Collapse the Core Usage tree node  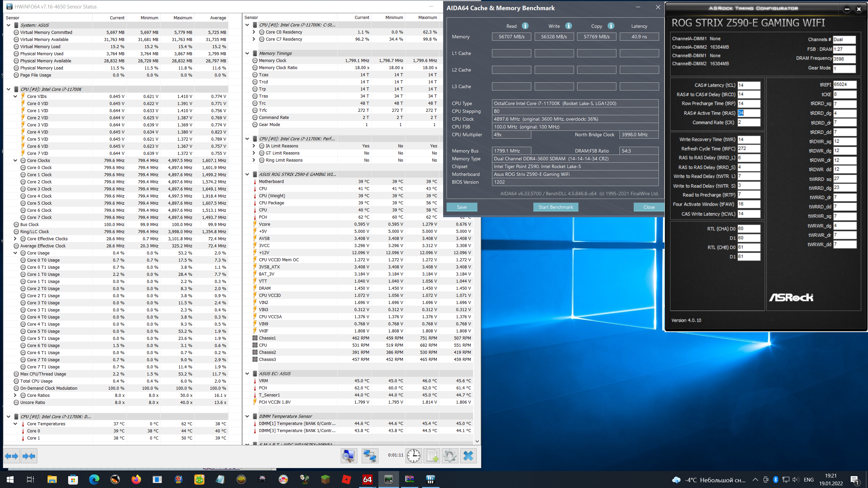(x=15, y=253)
